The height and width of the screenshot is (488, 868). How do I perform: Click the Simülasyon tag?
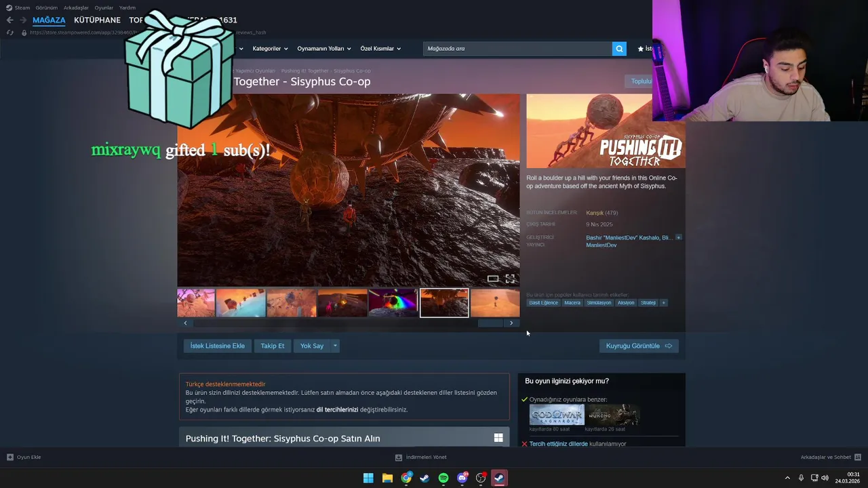click(599, 303)
